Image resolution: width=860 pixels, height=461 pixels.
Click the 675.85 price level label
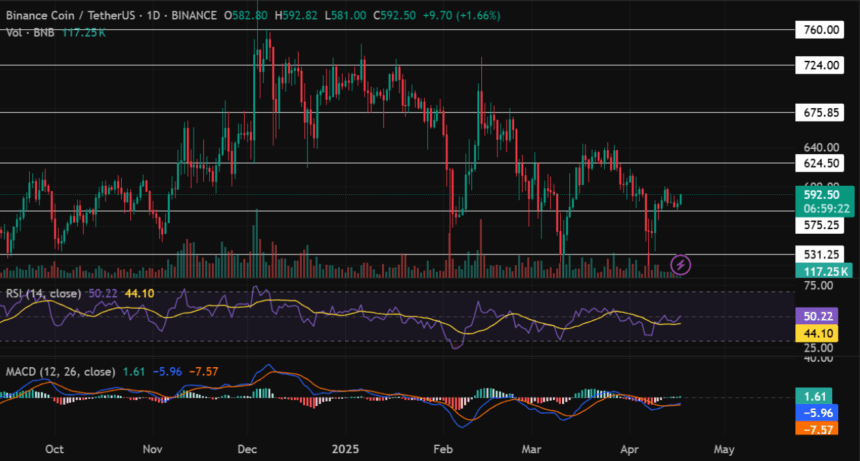(819, 113)
